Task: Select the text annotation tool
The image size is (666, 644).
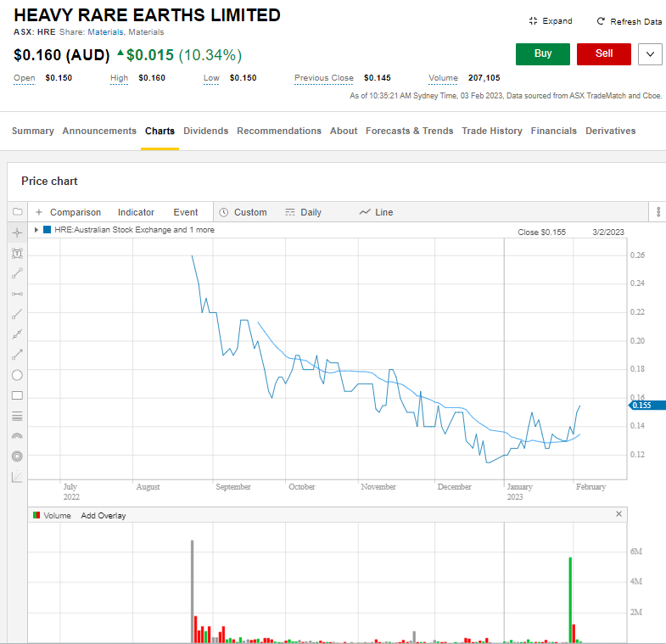Action: click(17, 254)
